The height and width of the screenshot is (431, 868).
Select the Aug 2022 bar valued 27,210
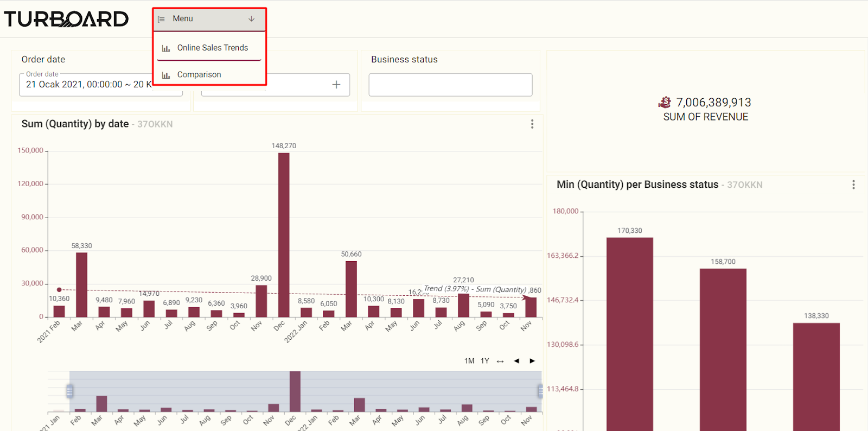pos(463,306)
